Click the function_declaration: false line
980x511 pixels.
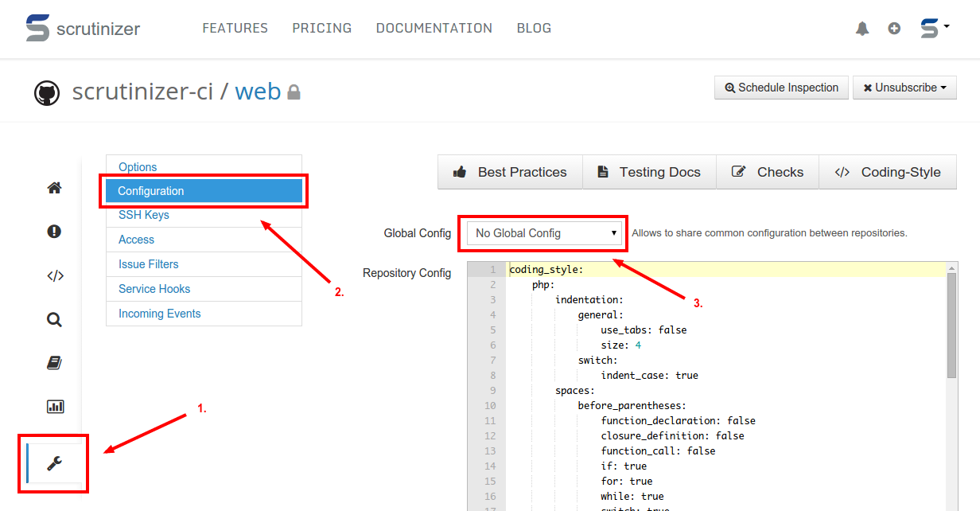pos(678,421)
